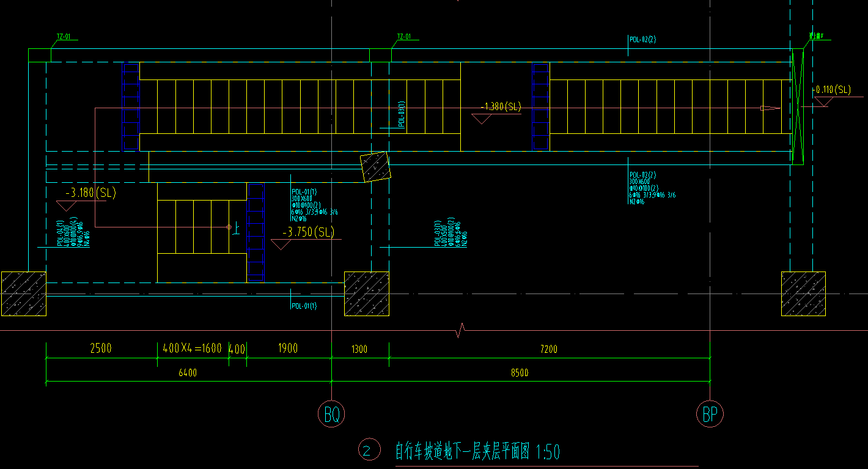Click the 7200 dimension value
Viewport: 868px width, 469px height.
pos(549,350)
